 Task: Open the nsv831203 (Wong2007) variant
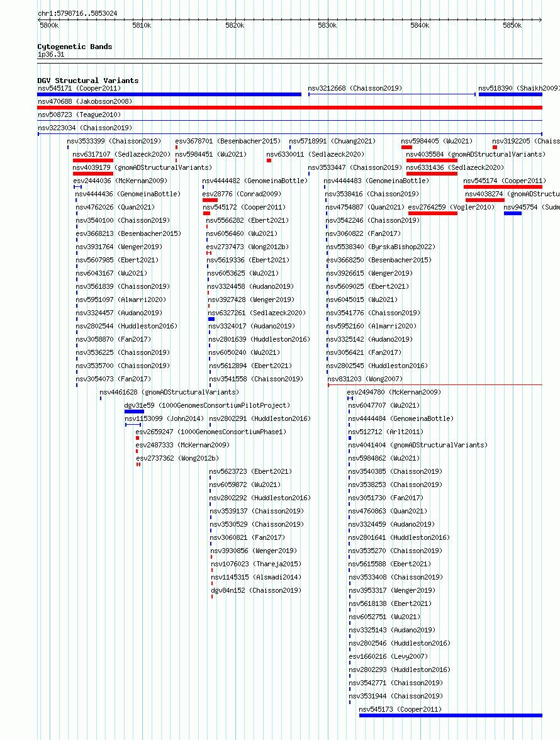tap(365, 379)
